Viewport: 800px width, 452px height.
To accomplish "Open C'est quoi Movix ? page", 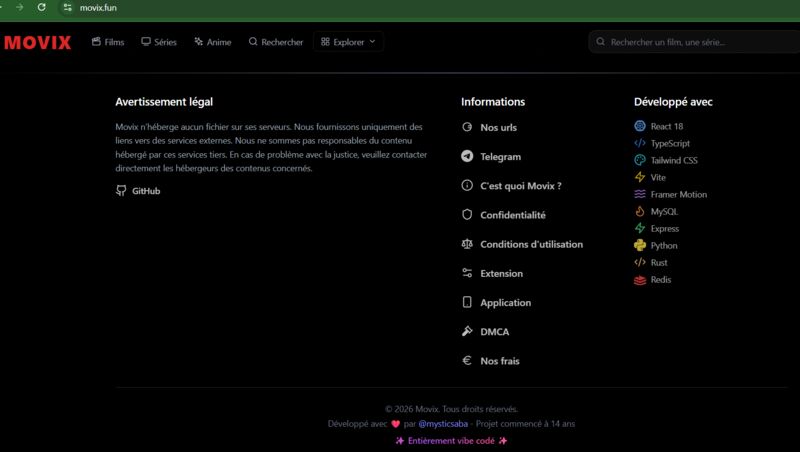I will tap(511, 186).
